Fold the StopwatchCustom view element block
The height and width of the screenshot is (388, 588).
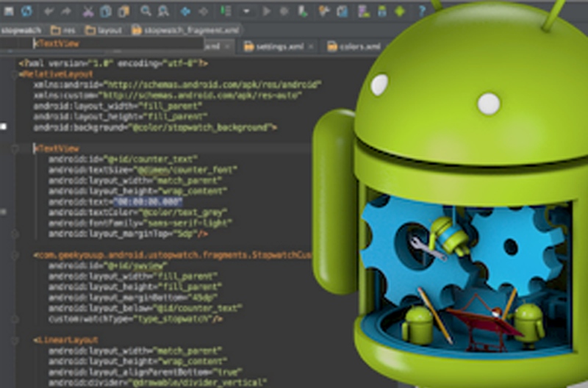(15, 255)
